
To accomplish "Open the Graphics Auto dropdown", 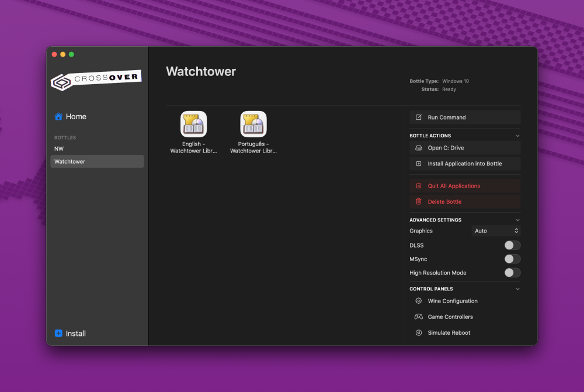I will point(496,231).
